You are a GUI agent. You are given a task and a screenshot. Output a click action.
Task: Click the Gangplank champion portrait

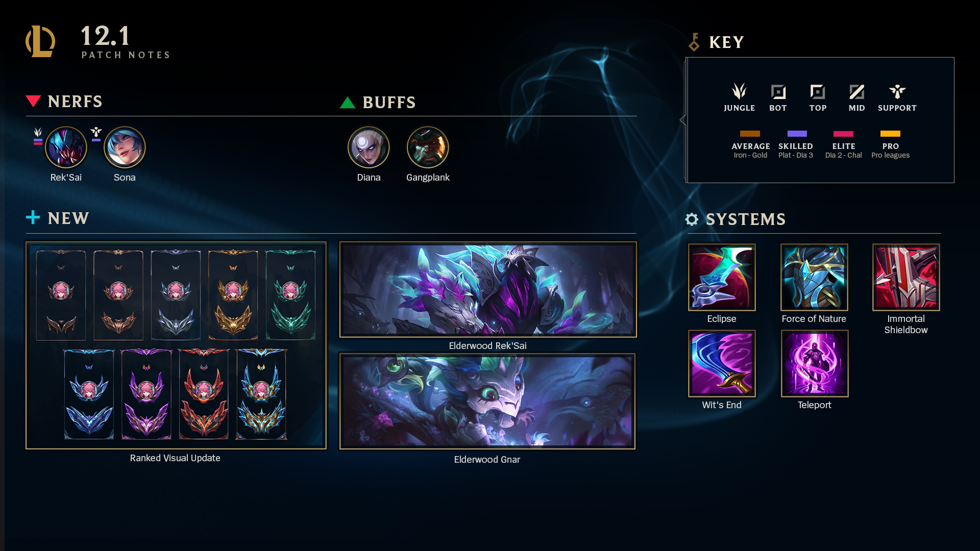[x=428, y=147]
